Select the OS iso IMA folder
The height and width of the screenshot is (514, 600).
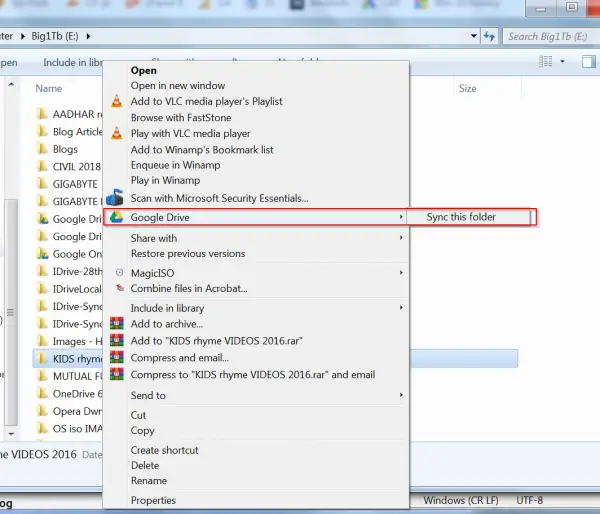coord(77,429)
